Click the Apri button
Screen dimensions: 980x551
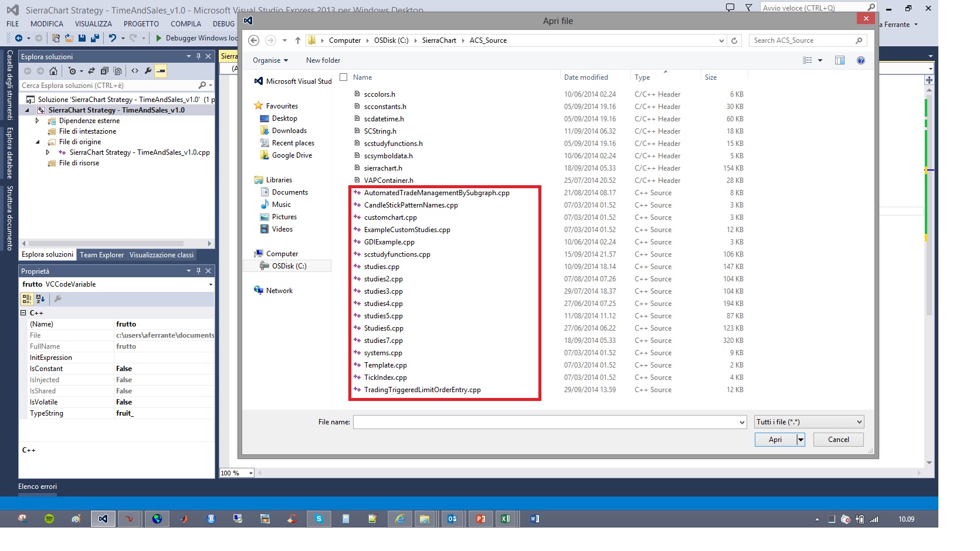775,440
